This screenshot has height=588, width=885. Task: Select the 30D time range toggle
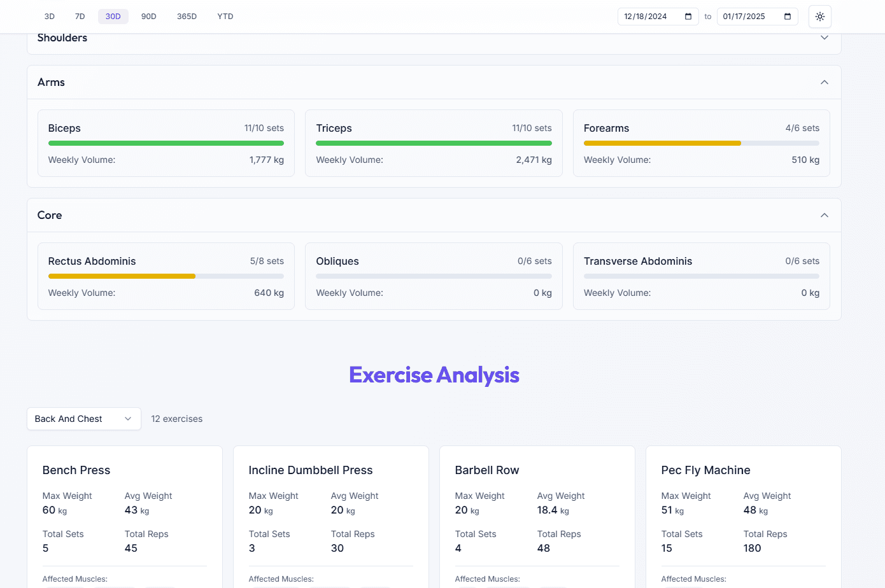[x=113, y=17]
